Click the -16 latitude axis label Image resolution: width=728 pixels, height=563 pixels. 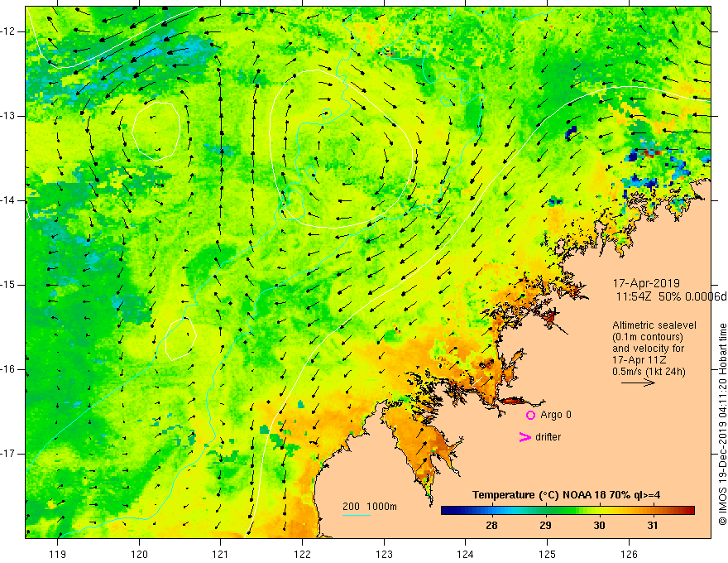(8, 369)
